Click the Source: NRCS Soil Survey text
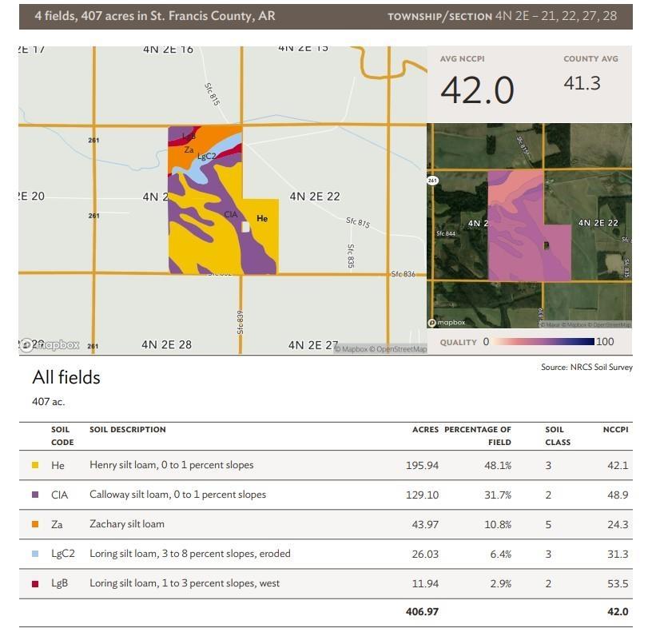 click(586, 367)
